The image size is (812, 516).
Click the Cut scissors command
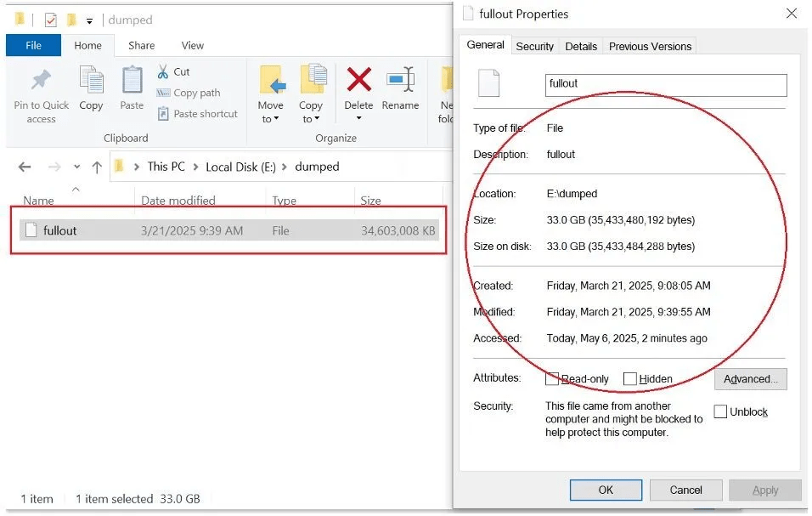click(x=173, y=71)
